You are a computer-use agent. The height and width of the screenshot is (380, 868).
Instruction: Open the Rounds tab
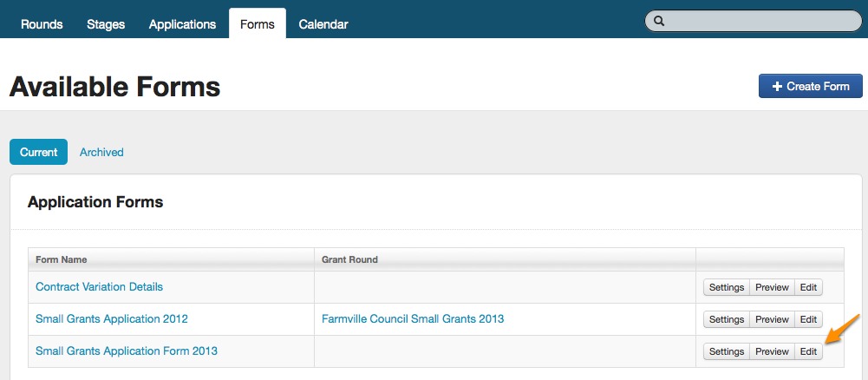pos(42,24)
